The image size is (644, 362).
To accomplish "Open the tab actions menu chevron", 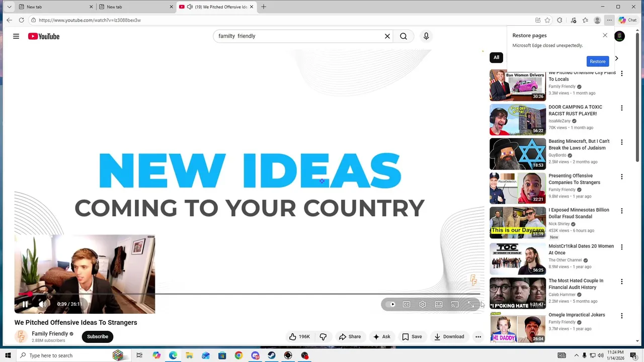I will coord(9,7).
